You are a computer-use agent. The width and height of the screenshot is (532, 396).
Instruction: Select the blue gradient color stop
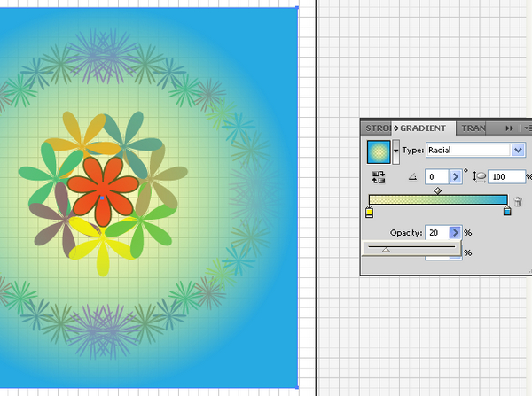(507, 212)
